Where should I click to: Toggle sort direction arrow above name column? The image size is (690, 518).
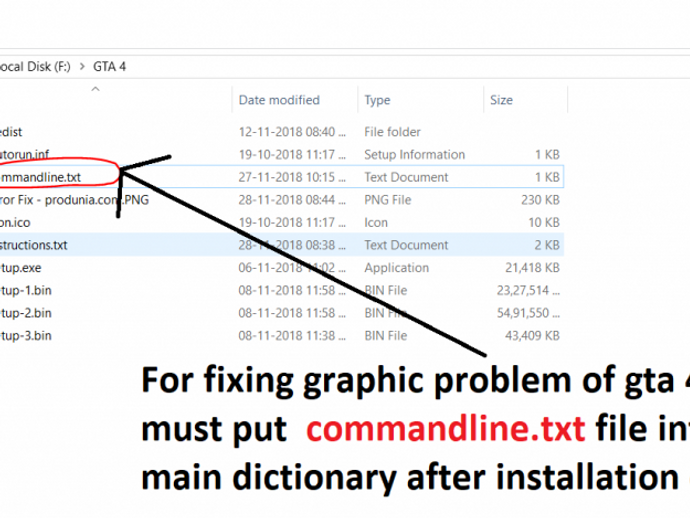(x=95, y=89)
